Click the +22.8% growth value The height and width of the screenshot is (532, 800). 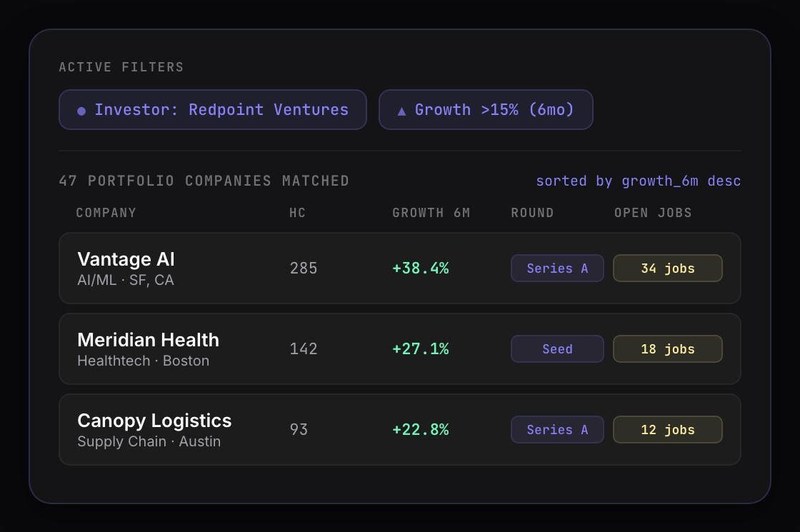[421, 429]
